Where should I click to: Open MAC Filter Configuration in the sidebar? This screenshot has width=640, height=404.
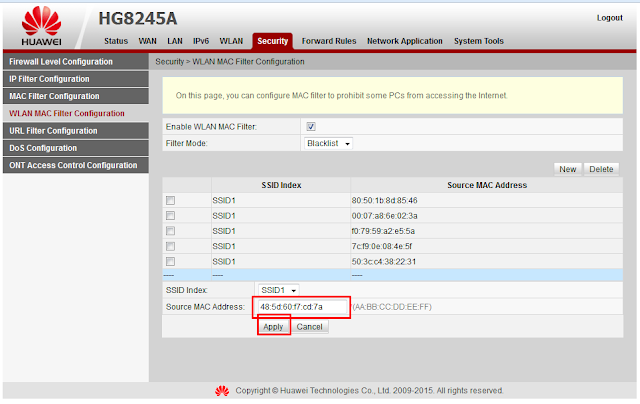pyautogui.click(x=76, y=96)
